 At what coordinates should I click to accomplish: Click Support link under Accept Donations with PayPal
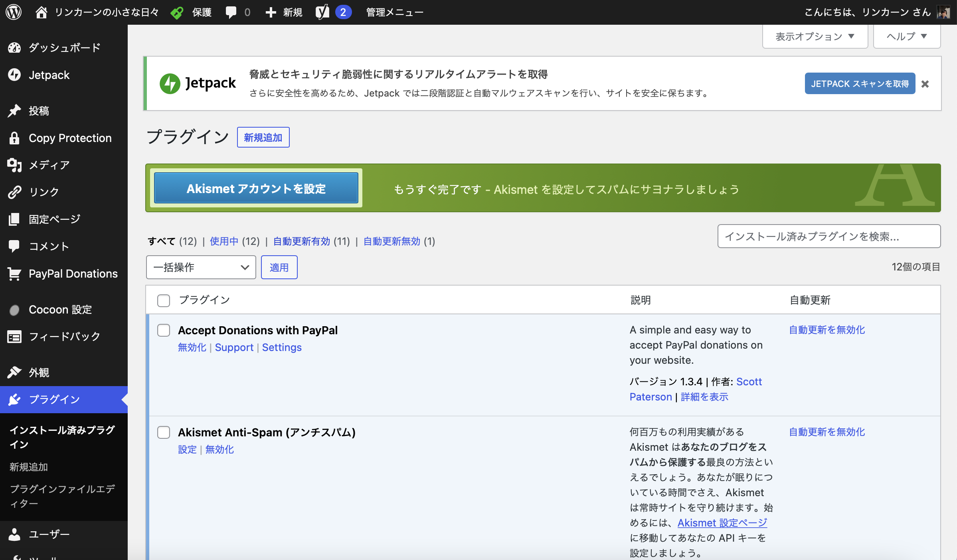(234, 347)
